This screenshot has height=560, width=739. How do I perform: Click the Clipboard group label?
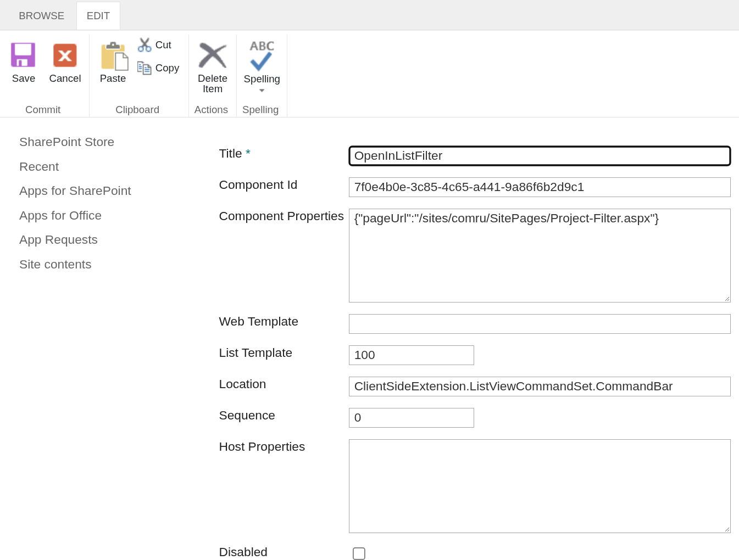coord(137,110)
